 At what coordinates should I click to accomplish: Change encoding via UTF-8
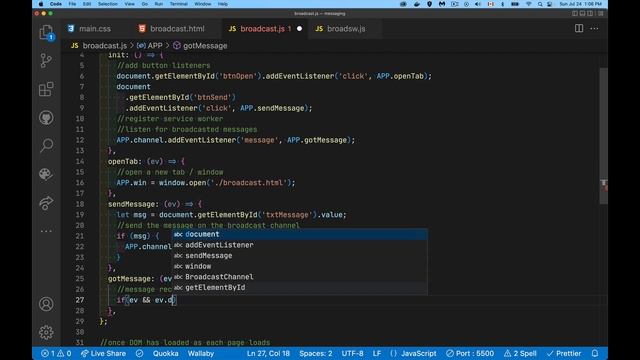[352, 353]
